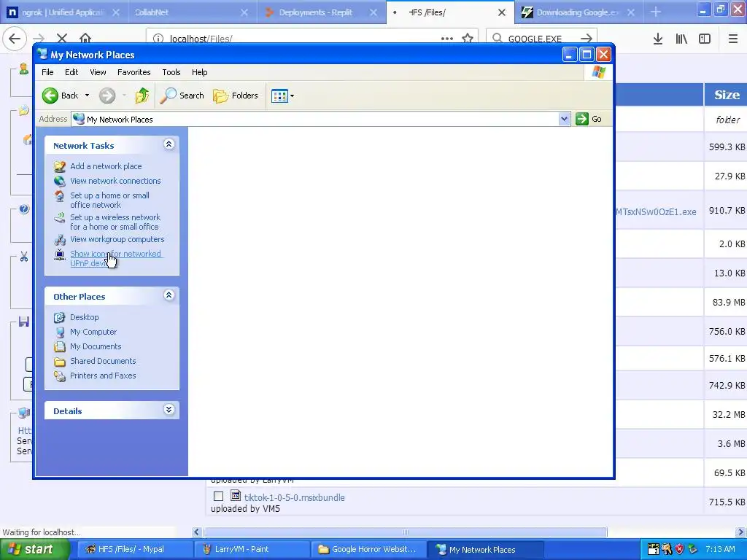Click the Printers and Faxes icon

[x=60, y=376]
